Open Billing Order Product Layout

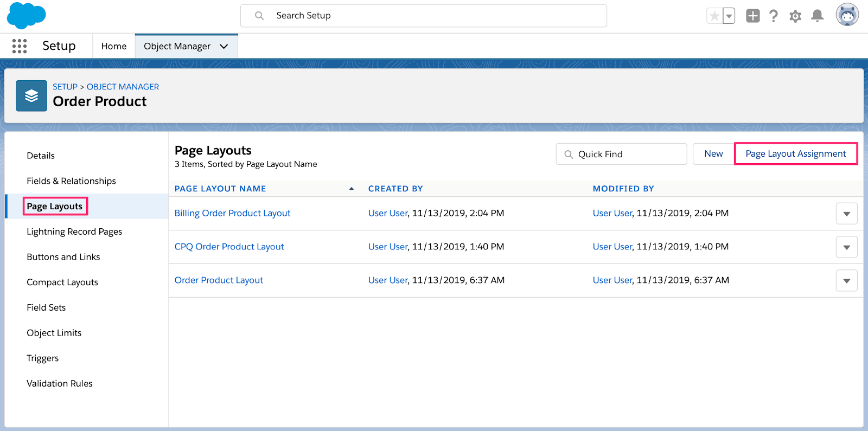232,213
